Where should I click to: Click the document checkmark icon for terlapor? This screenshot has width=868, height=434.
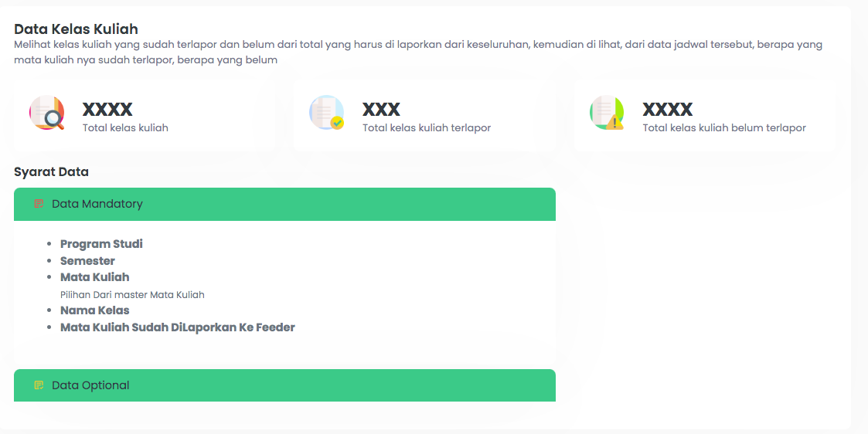click(327, 113)
